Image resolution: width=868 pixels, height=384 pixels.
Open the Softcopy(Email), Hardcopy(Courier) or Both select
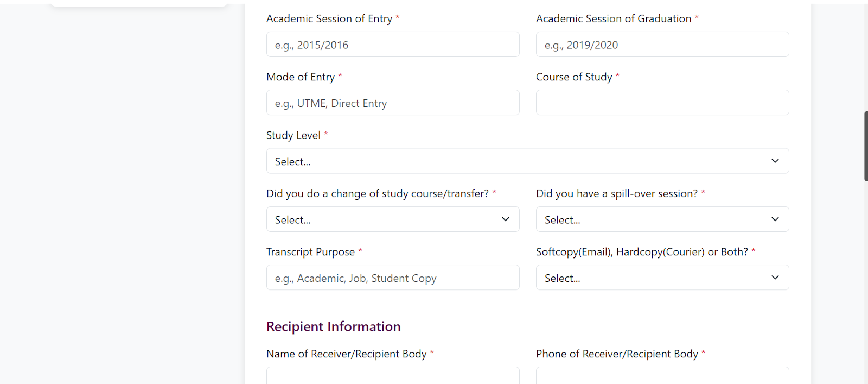point(651,278)
